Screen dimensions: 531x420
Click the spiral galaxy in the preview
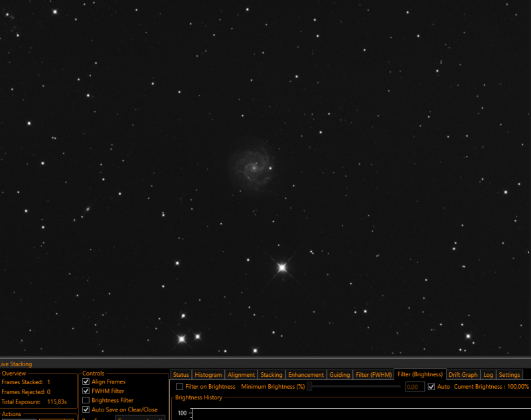pos(254,167)
